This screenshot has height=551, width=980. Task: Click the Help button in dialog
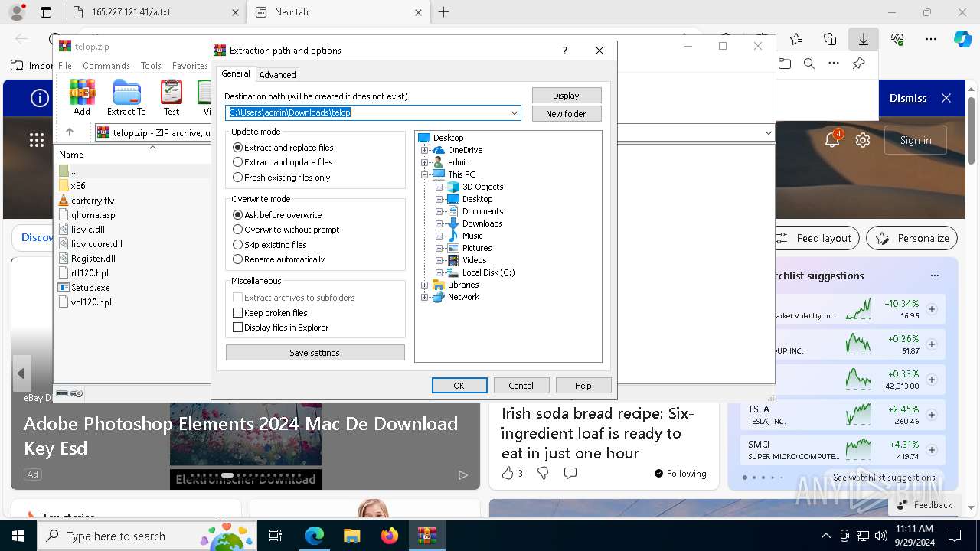583,386
